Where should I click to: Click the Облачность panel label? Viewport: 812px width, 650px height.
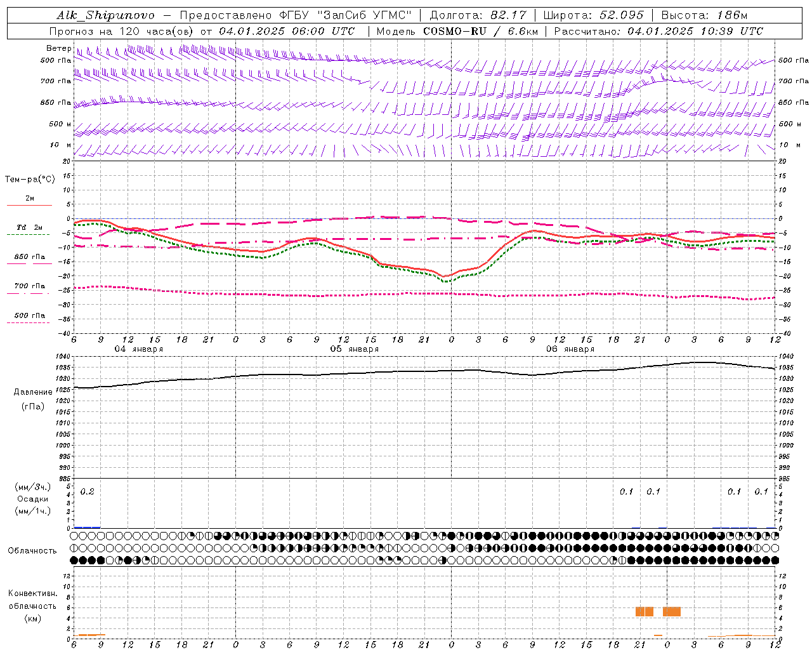point(32,551)
